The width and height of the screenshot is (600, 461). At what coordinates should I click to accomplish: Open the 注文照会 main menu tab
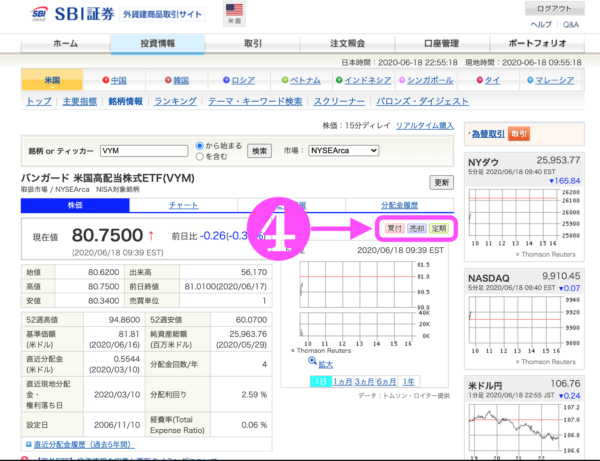347,43
